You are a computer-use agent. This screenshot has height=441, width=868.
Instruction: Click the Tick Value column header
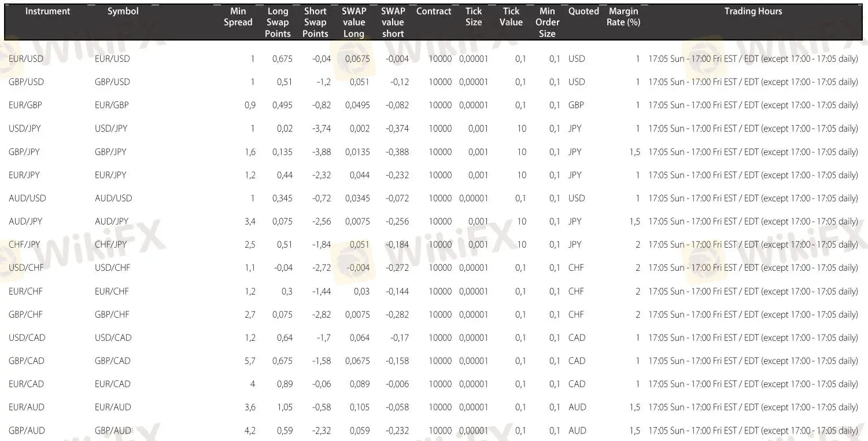pos(511,17)
